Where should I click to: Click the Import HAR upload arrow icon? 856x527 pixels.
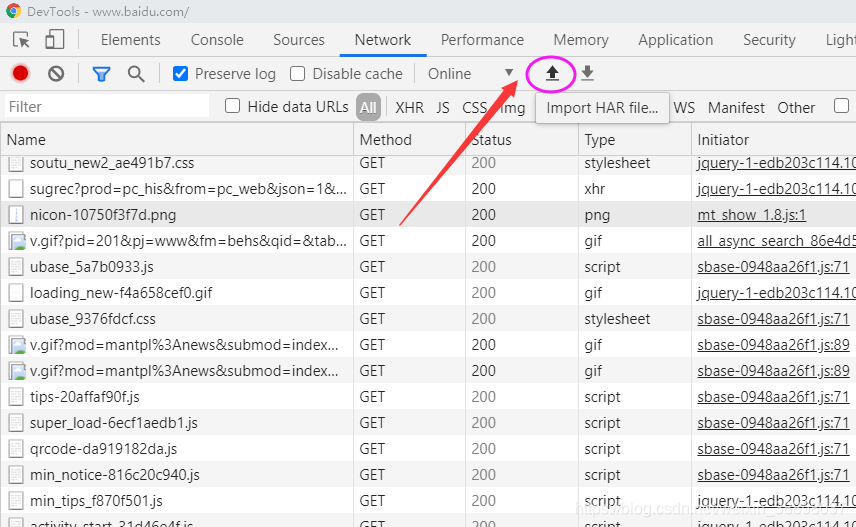[552, 73]
